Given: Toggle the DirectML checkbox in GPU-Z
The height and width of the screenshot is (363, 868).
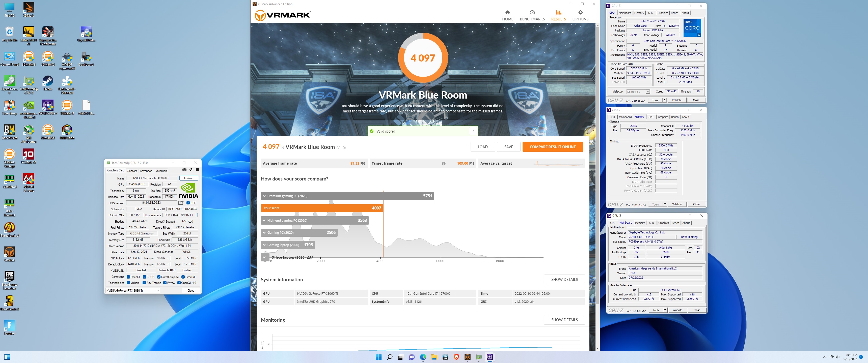Looking at the screenshot, I should 183,277.
